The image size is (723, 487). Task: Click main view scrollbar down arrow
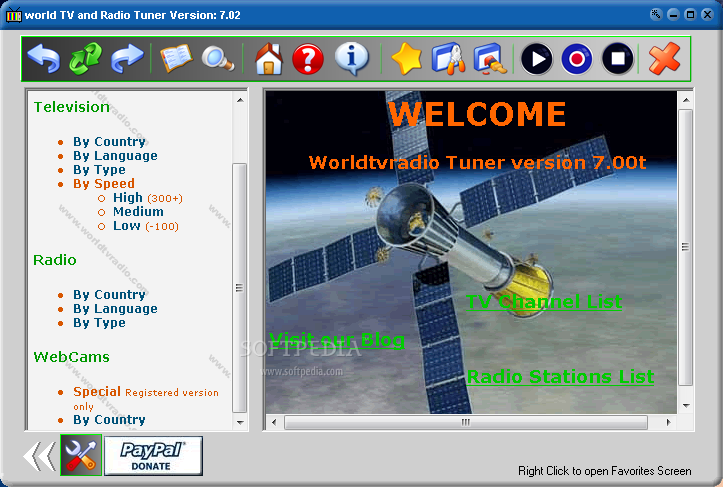click(686, 406)
